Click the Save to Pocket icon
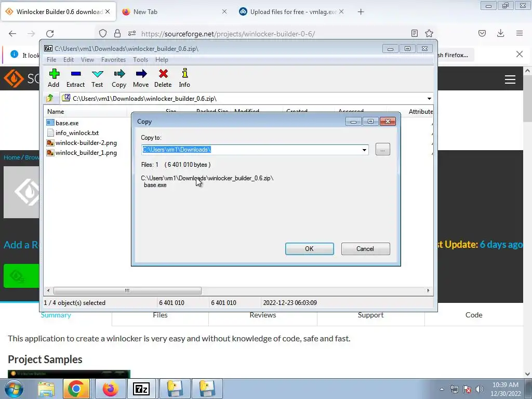 tap(482, 33)
